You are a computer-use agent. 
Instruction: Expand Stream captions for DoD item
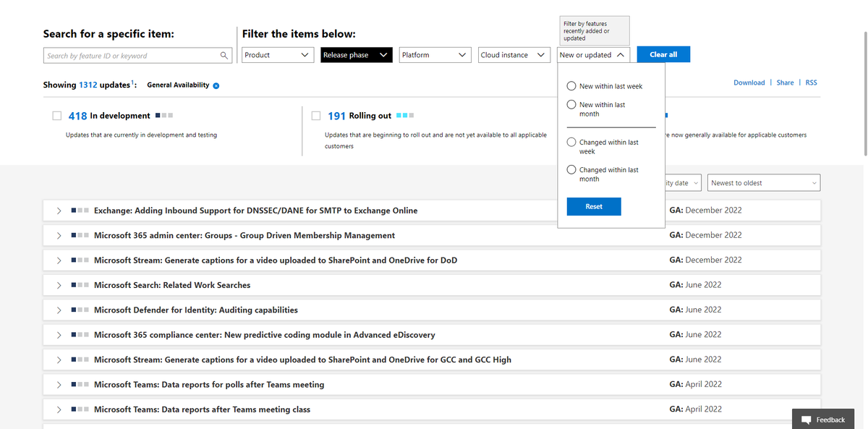click(x=59, y=260)
